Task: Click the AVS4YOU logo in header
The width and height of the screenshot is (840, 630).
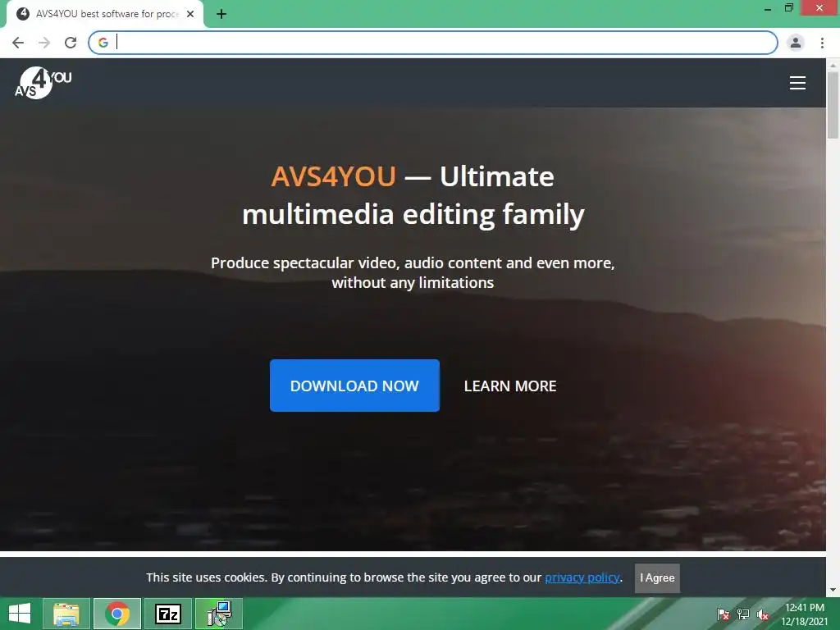Action: coord(43,83)
